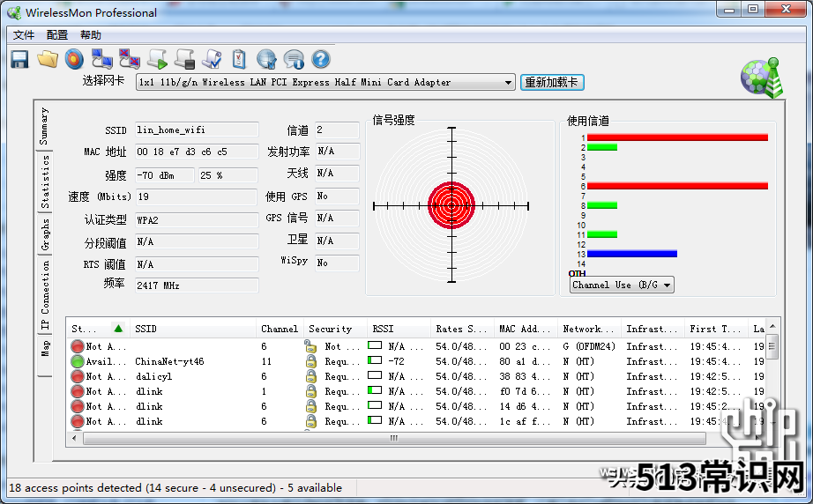Click the open padlock icon in first row
Image resolution: width=813 pixels, height=504 pixels.
point(310,346)
